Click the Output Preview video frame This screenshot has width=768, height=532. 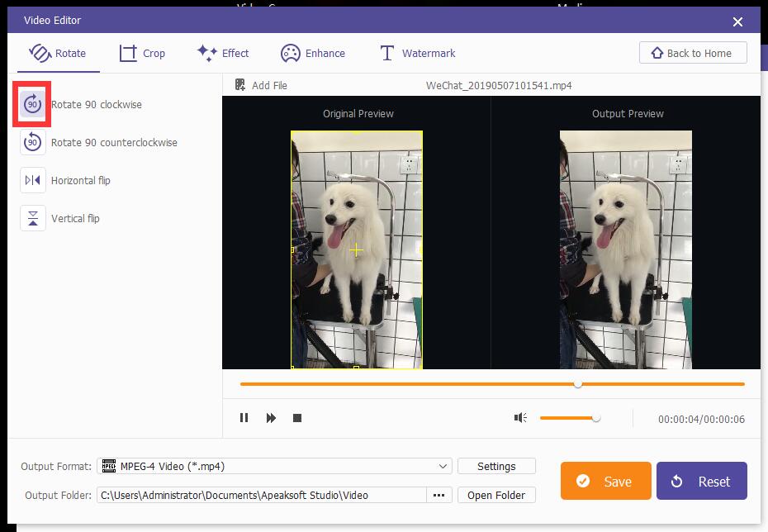626,249
